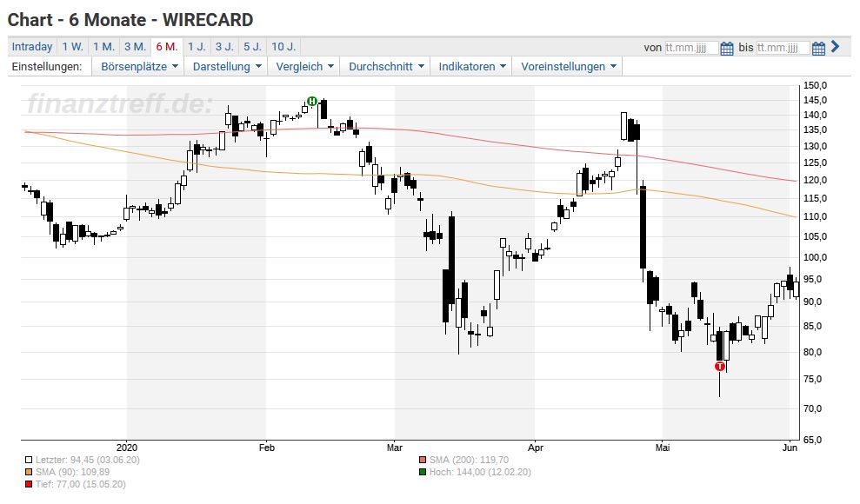Open the Indikatoren dropdown
This screenshot has width=860, height=504.
(x=471, y=66)
